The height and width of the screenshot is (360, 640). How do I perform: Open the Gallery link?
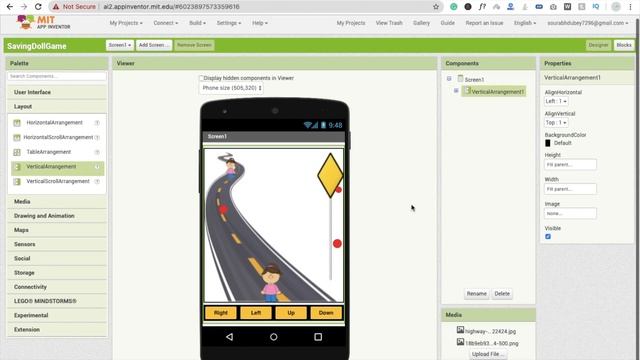point(421,23)
